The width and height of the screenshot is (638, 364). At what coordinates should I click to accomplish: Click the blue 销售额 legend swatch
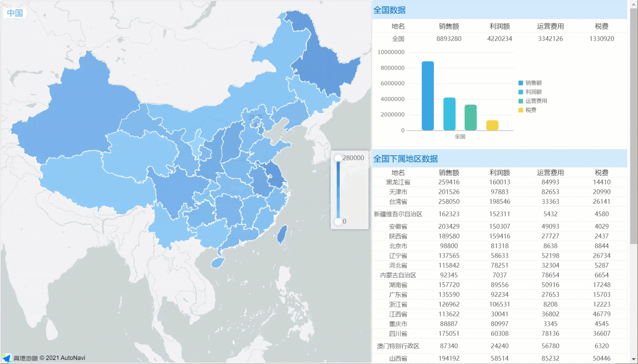pos(520,83)
